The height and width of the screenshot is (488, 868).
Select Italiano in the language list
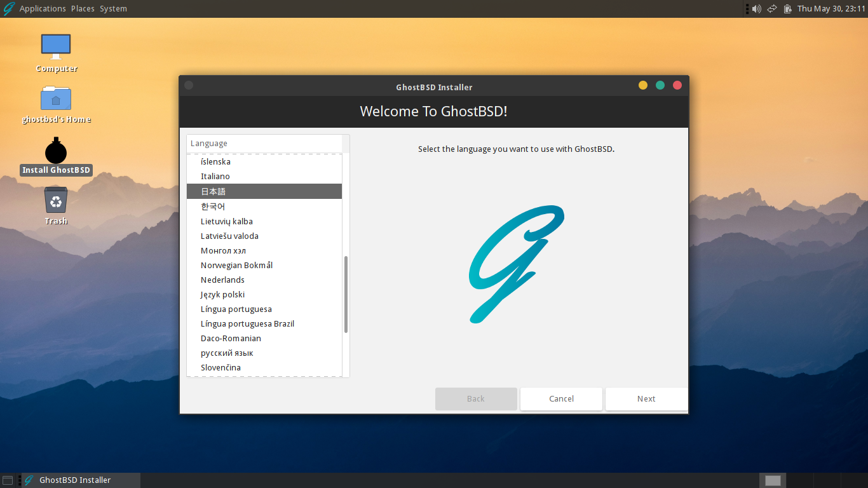264,176
